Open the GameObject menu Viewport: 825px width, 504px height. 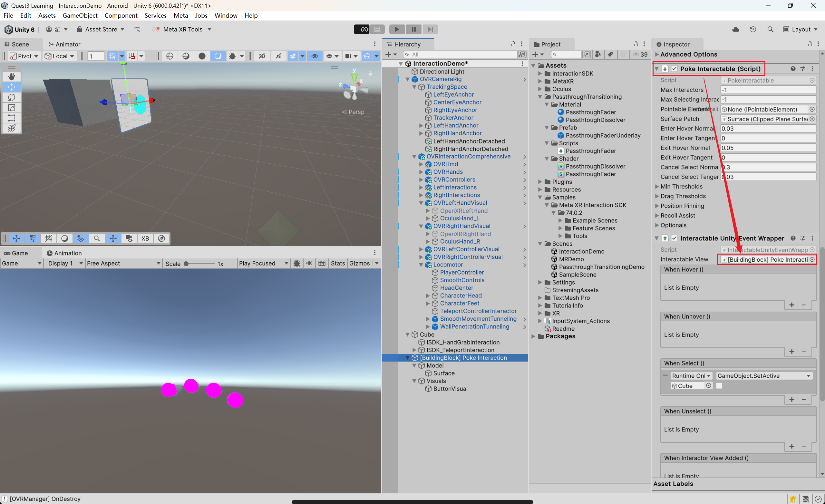click(80, 15)
